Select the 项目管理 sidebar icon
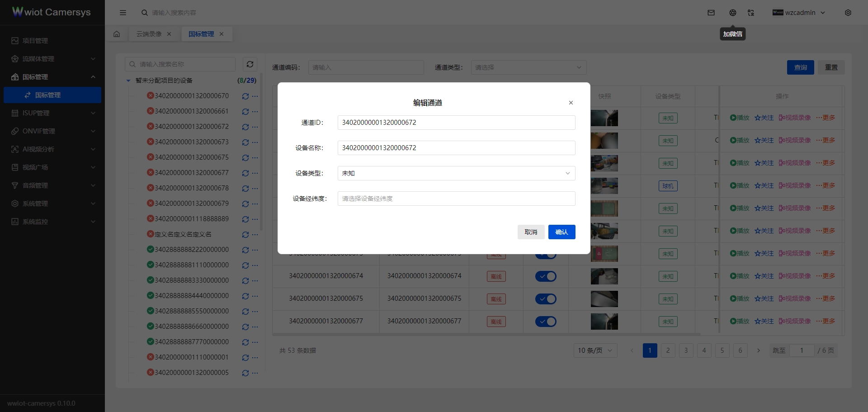This screenshot has width=868, height=412. pos(15,40)
